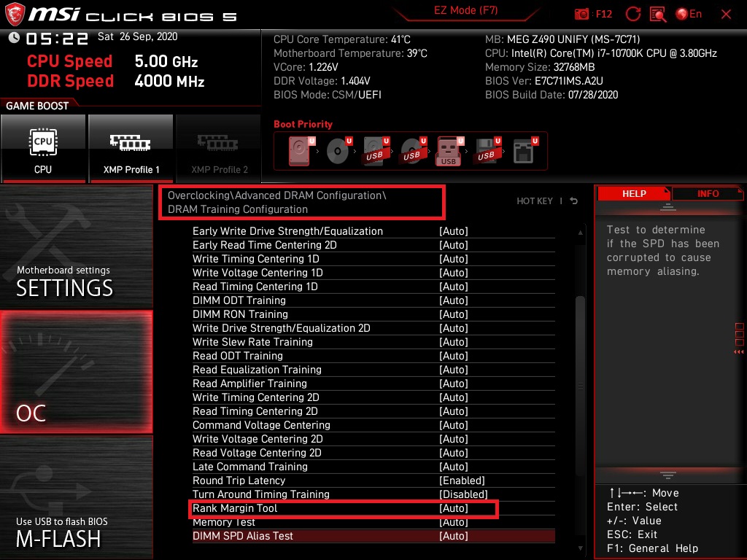This screenshot has width=747, height=560.
Task: Click the date Sat 26 Sep, 2020
Action: coord(137,36)
